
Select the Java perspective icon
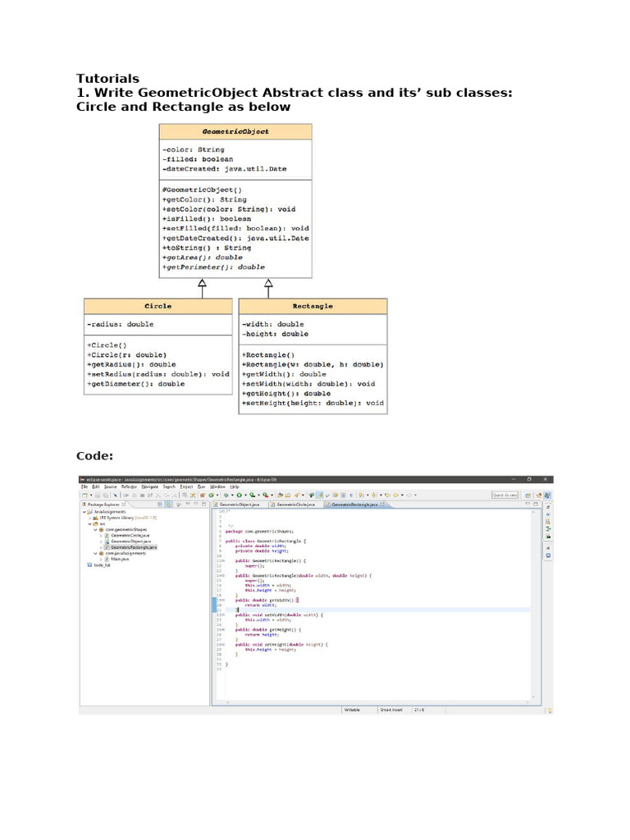pyautogui.click(x=547, y=495)
